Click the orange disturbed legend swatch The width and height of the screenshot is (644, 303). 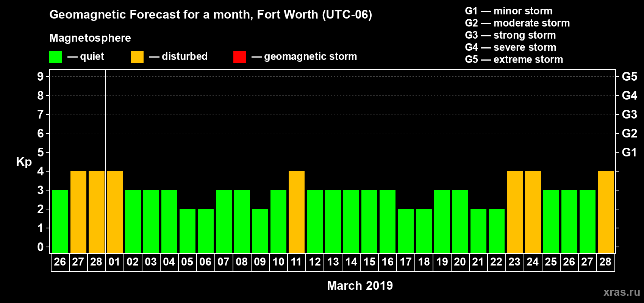(137, 57)
